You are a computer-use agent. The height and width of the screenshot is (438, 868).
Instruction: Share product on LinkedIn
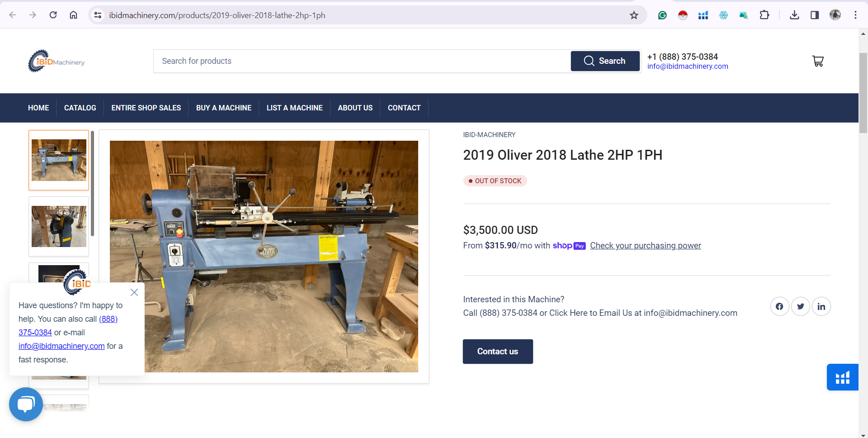[x=821, y=306]
